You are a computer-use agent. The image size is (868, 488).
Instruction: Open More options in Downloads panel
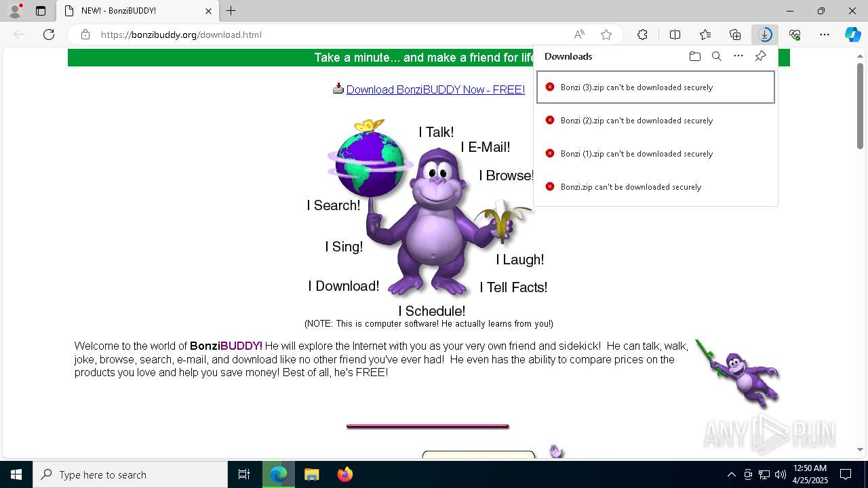tap(738, 56)
